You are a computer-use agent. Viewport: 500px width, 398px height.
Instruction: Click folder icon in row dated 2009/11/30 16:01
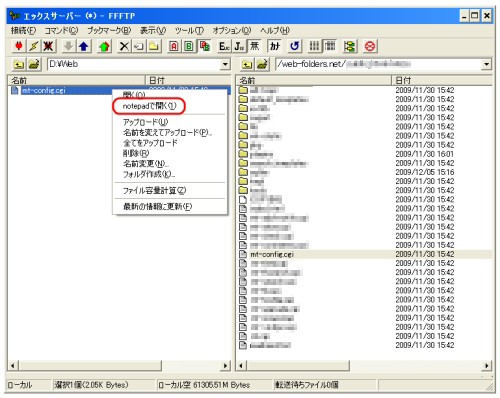(243, 154)
